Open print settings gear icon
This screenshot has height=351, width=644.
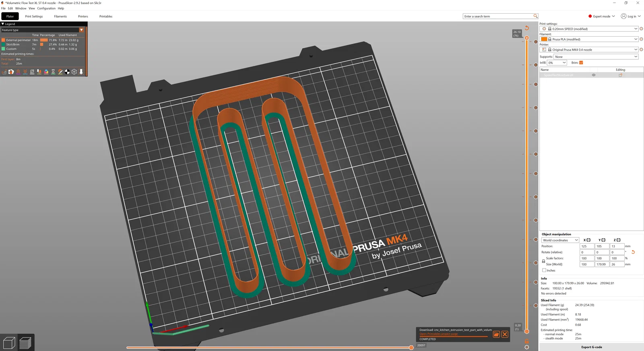641,29
